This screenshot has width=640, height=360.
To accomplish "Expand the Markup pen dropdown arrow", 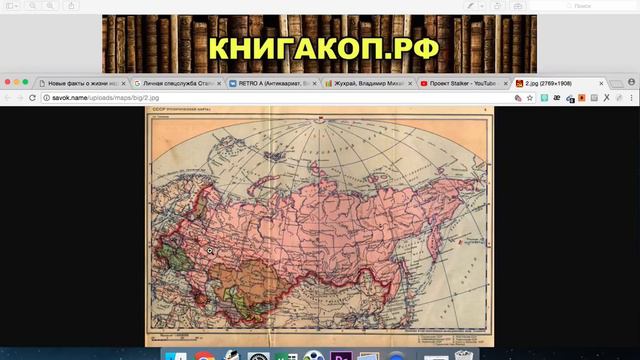I will tap(482, 6).
